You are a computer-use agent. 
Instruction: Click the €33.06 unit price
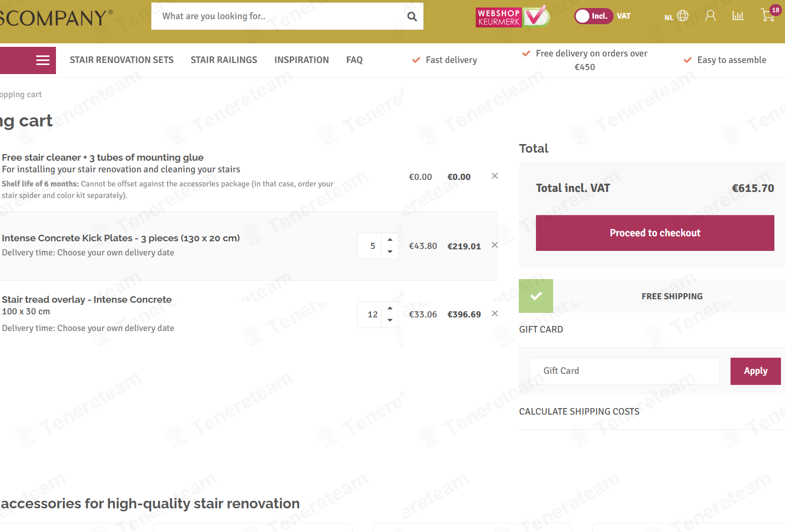click(x=422, y=314)
